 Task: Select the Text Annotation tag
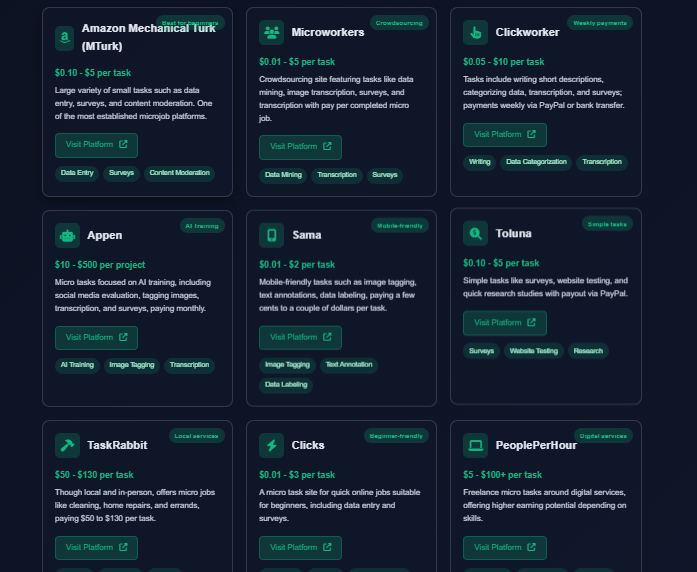(349, 365)
